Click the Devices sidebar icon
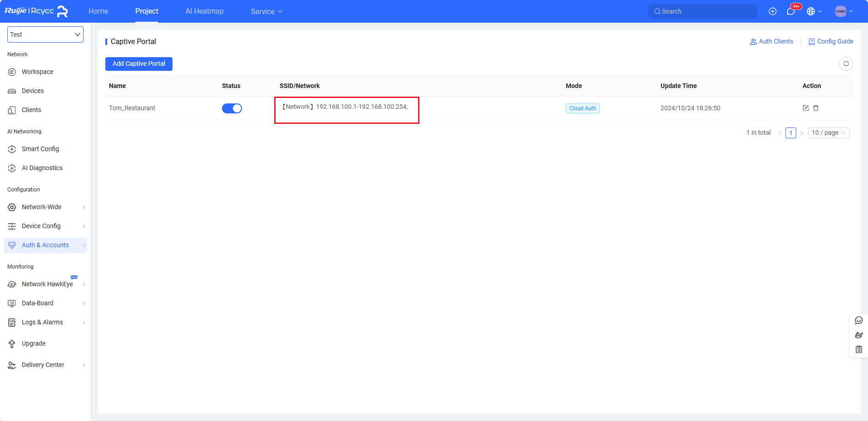The image size is (868, 421). click(12, 91)
